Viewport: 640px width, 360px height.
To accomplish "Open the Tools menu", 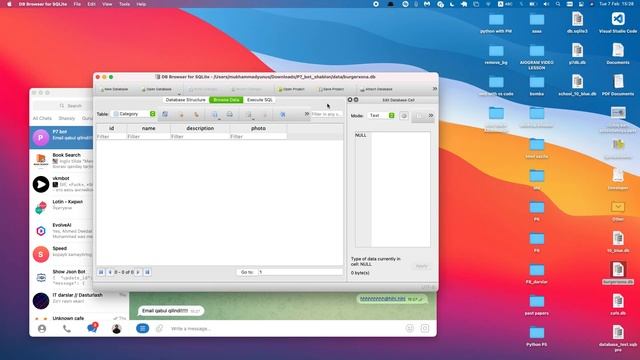I will point(124,4).
